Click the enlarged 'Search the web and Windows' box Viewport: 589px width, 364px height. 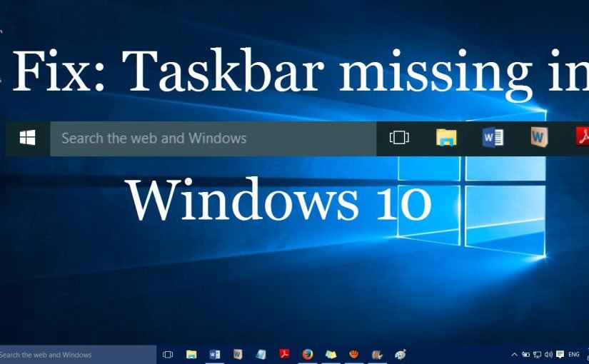(x=213, y=138)
